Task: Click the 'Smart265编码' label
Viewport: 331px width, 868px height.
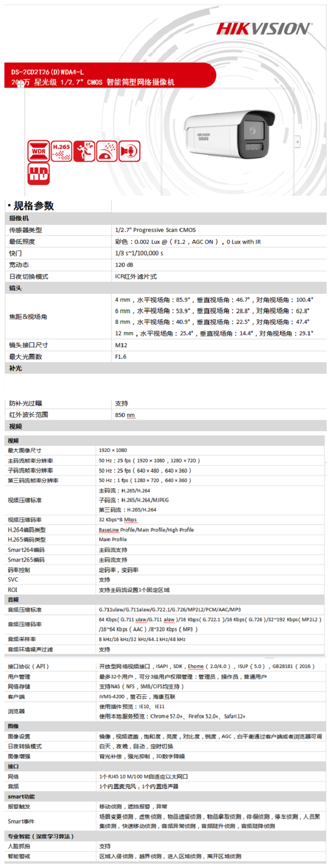Action: click(x=26, y=560)
